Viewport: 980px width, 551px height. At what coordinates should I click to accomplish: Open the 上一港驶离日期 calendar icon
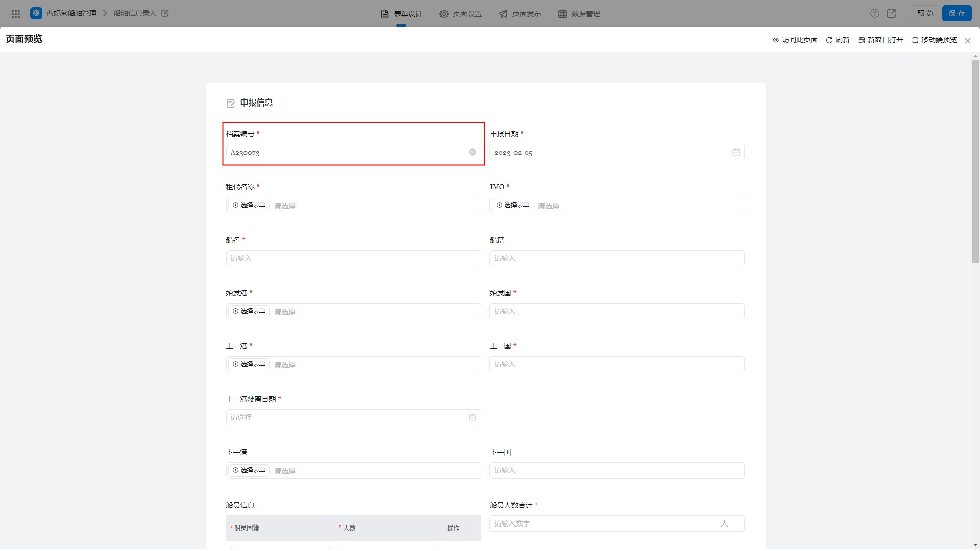click(472, 417)
